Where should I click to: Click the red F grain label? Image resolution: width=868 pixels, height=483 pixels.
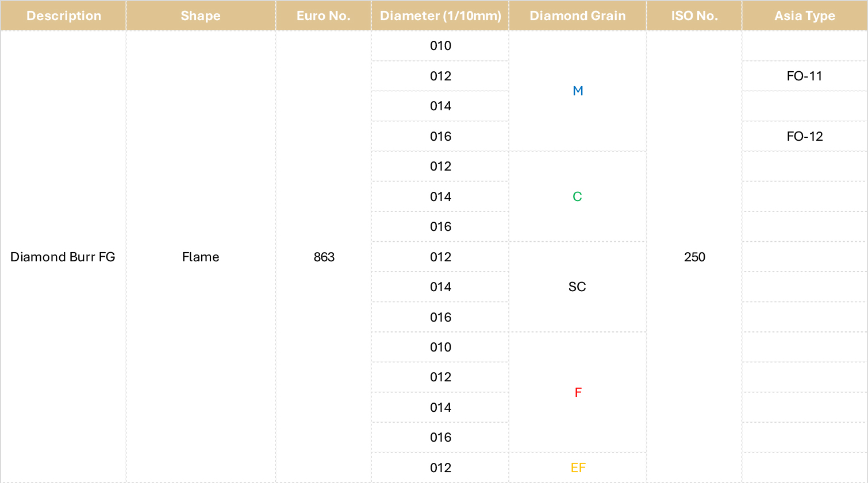click(x=578, y=392)
